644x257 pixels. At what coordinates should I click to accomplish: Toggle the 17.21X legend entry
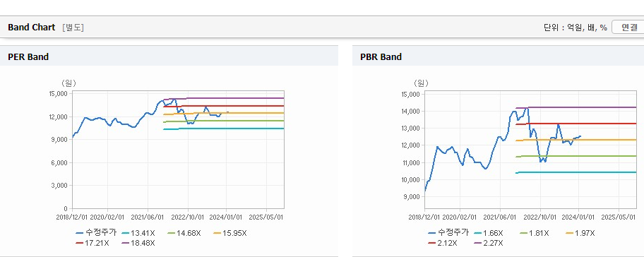pyautogui.click(x=93, y=243)
